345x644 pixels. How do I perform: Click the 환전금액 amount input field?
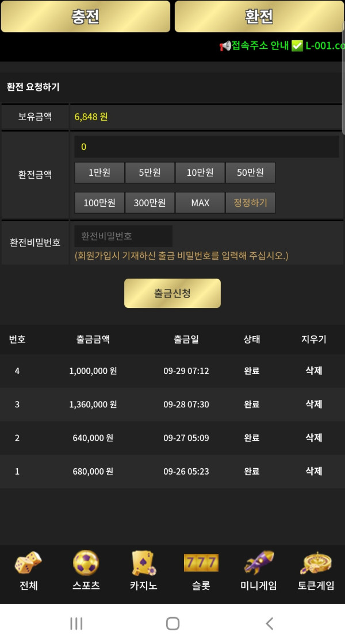click(x=207, y=147)
